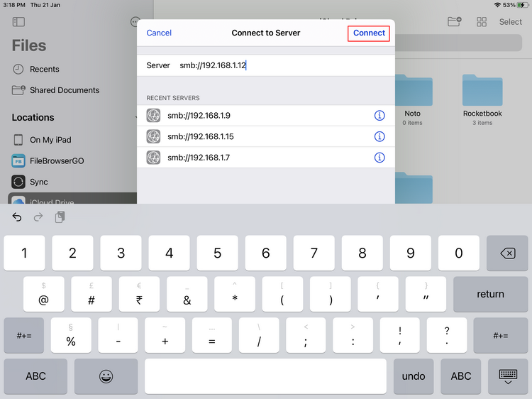Image resolution: width=532 pixels, height=399 pixels.
Task: Select recent server smb://192.168.1.9
Action: (x=266, y=116)
